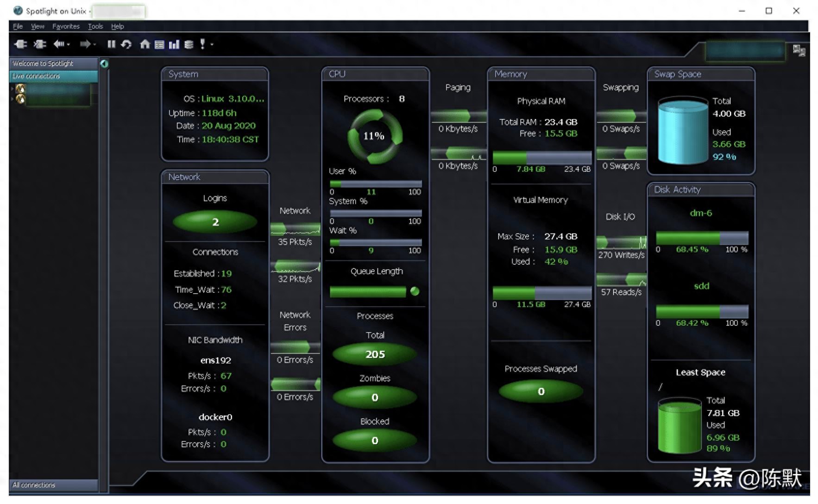
Task: Open the View menu
Action: coord(38,26)
